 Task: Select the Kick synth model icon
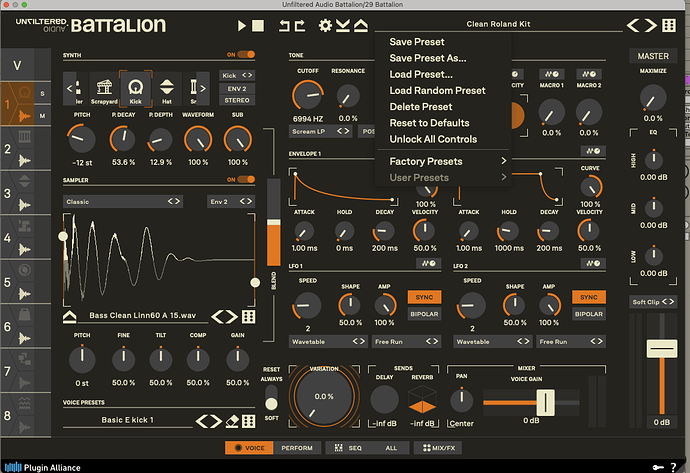coord(136,90)
